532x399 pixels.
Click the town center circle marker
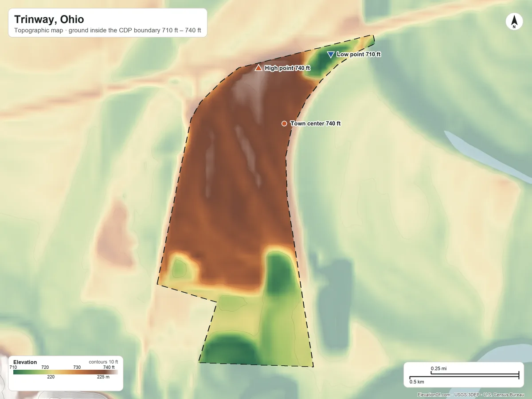[284, 124]
